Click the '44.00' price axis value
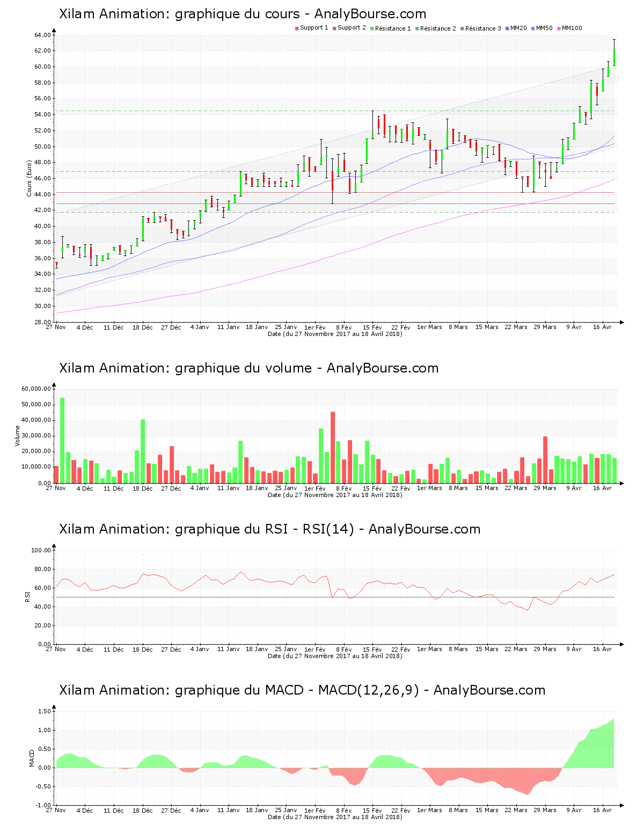The height and width of the screenshot is (832, 644). pyautogui.click(x=42, y=194)
